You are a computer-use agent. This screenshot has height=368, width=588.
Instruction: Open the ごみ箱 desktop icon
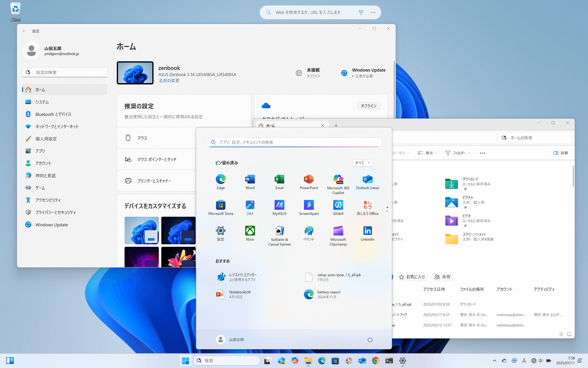coord(15,12)
